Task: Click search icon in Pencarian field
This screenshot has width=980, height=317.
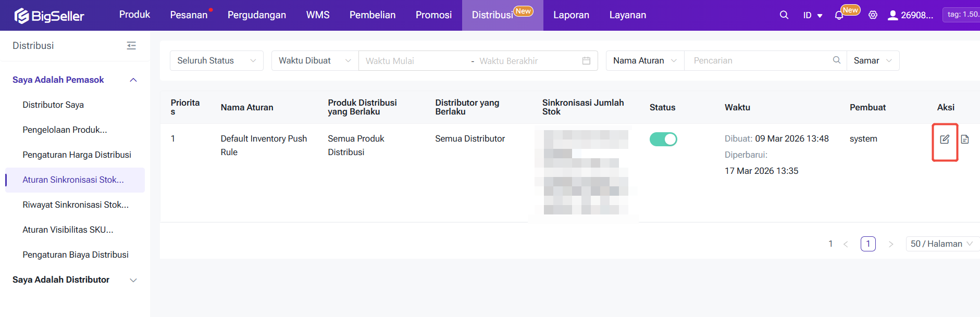Action: (836, 60)
